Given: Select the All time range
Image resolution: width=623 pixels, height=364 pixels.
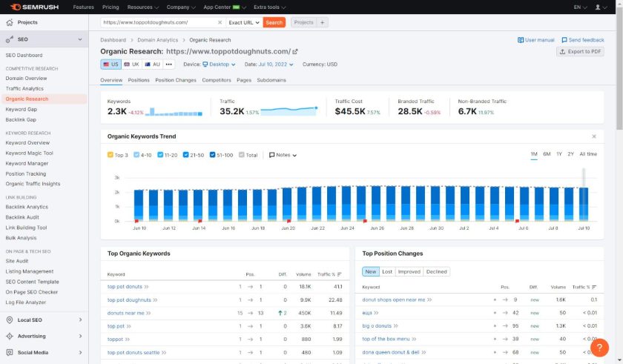Looking at the screenshot, I should [x=588, y=154].
